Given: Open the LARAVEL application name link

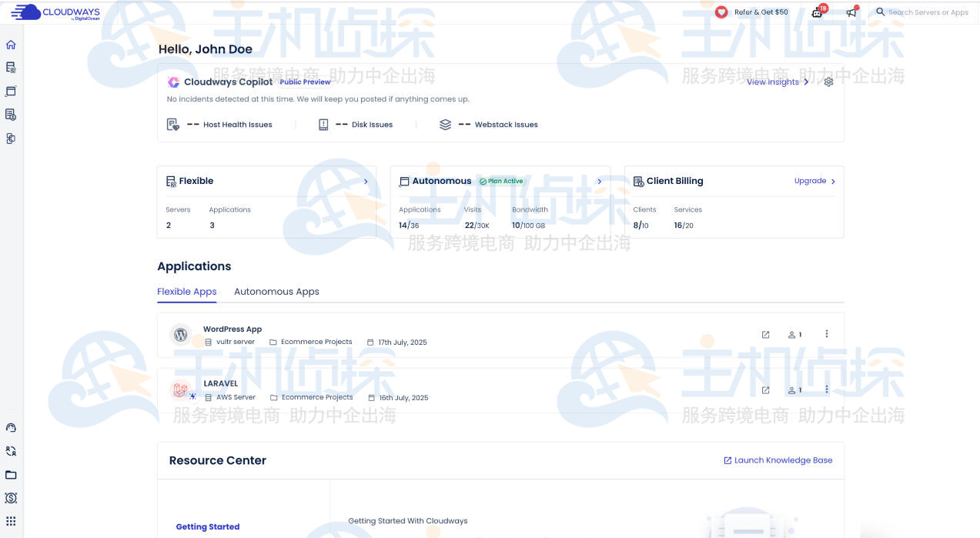Looking at the screenshot, I should (x=220, y=383).
